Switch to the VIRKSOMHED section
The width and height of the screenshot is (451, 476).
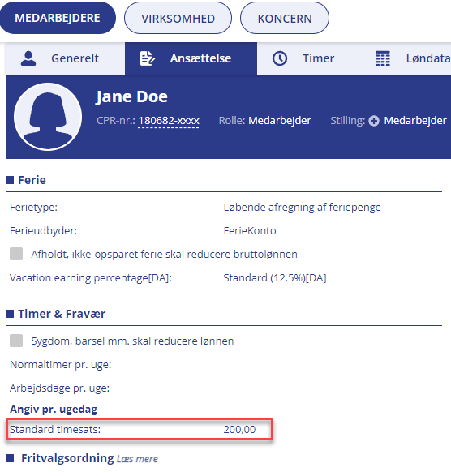178,18
